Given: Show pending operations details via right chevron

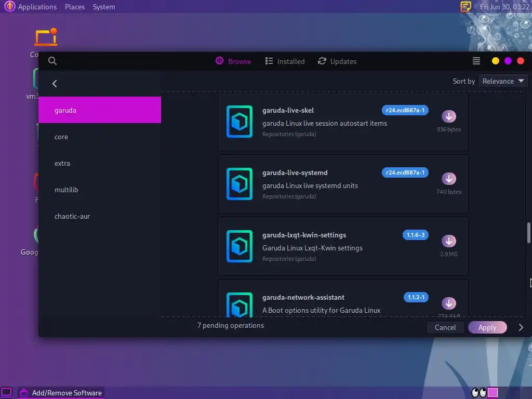Looking at the screenshot, I should 521,327.
